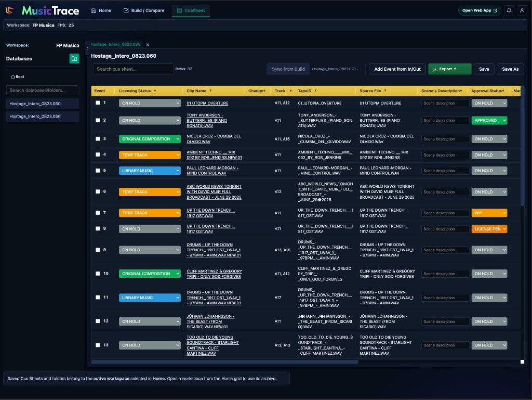
Task: Click the Rows: 33 counter
Action: pos(184,69)
